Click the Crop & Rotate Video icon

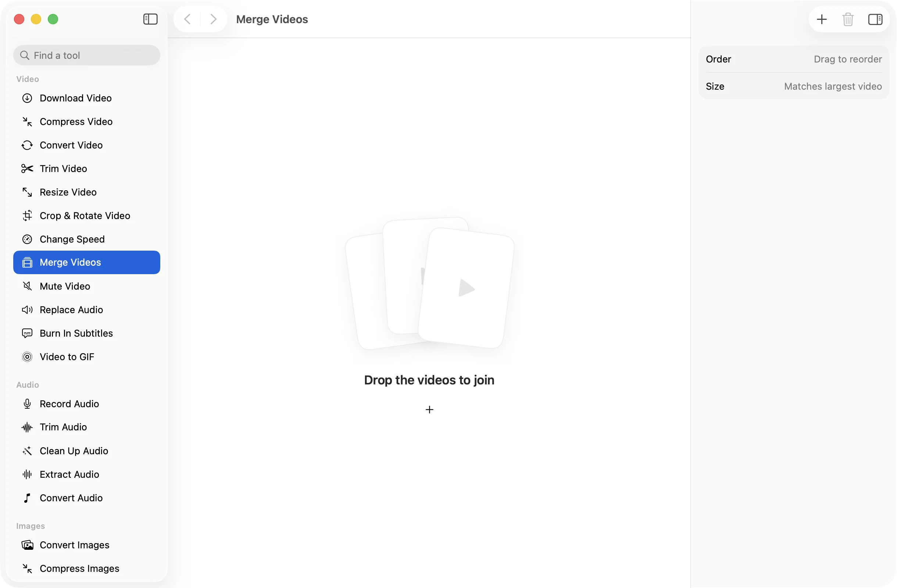click(x=27, y=216)
